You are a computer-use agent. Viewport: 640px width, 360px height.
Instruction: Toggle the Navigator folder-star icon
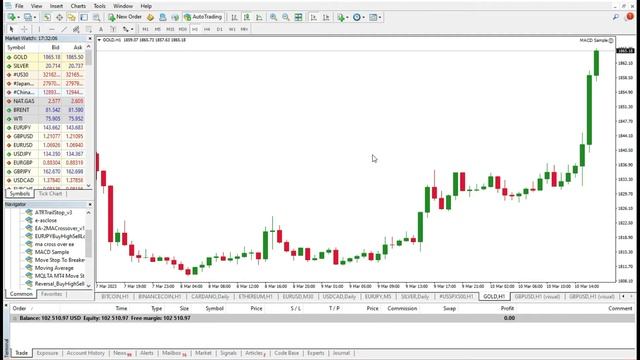click(71, 17)
